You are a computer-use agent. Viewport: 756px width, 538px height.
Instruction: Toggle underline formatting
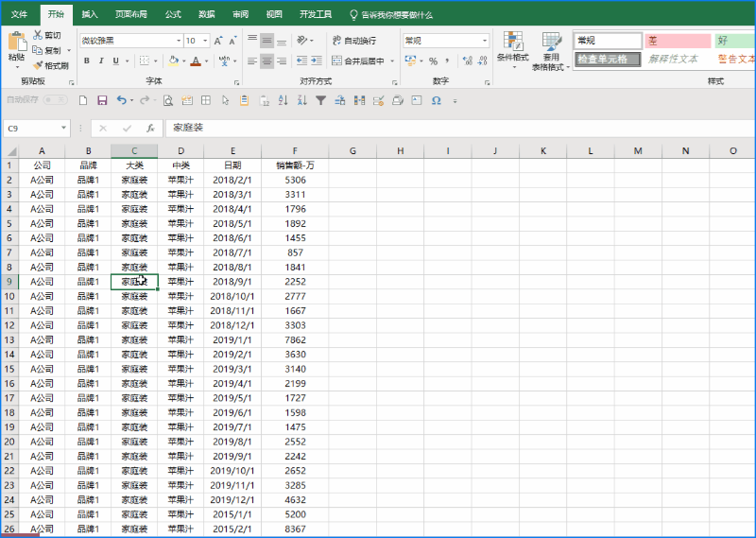(115, 61)
